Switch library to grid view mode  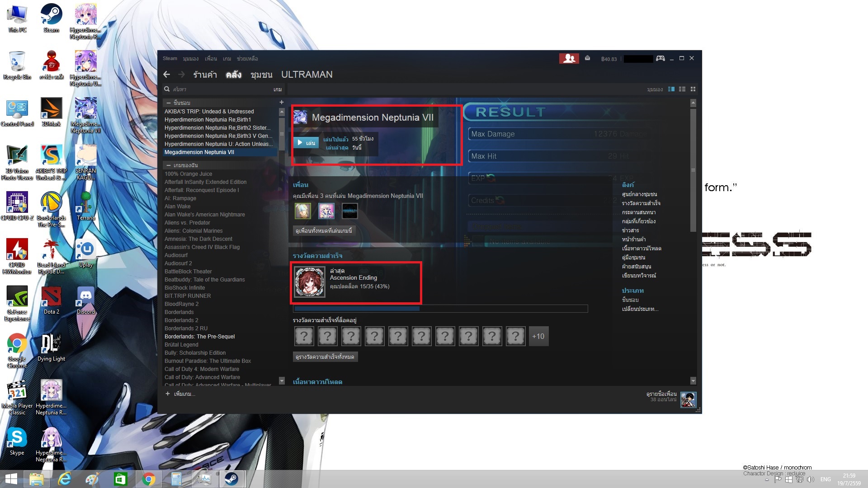point(693,89)
